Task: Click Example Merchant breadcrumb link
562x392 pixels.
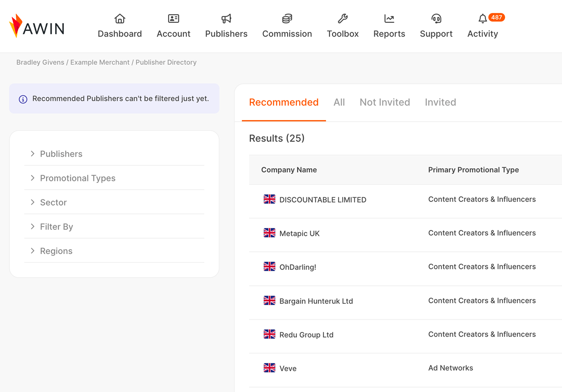Action: (100, 62)
